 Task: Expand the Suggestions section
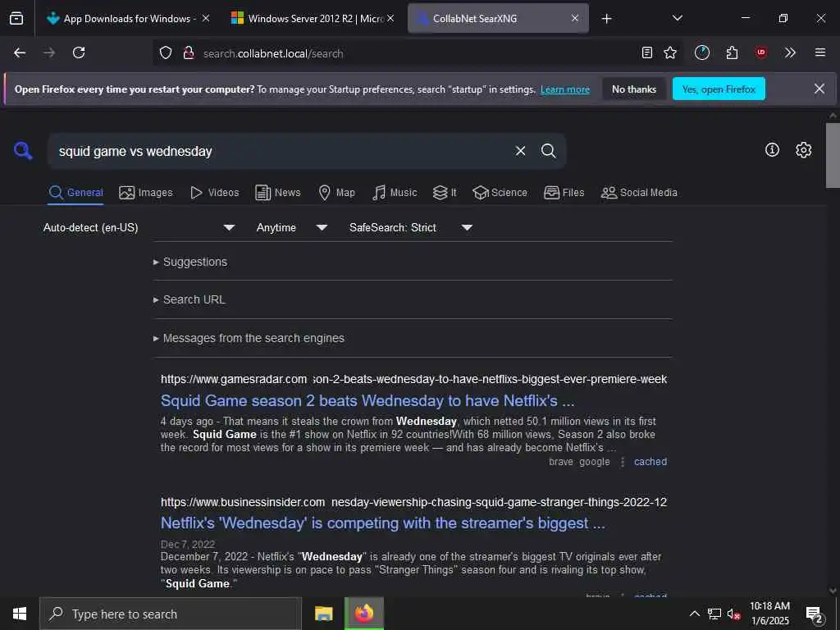coord(190,262)
